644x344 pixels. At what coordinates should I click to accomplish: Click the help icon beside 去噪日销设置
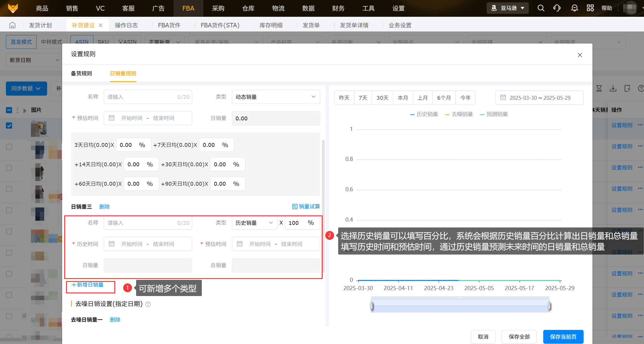click(x=148, y=304)
